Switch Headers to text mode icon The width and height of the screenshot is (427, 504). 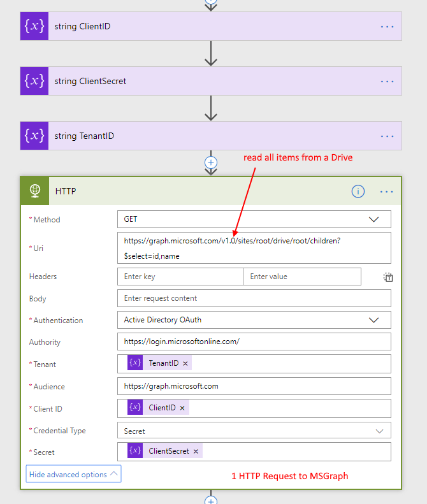[388, 277]
